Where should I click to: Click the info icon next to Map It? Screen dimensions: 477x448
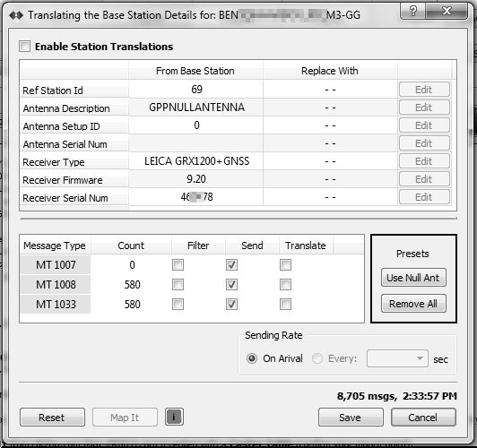(174, 417)
